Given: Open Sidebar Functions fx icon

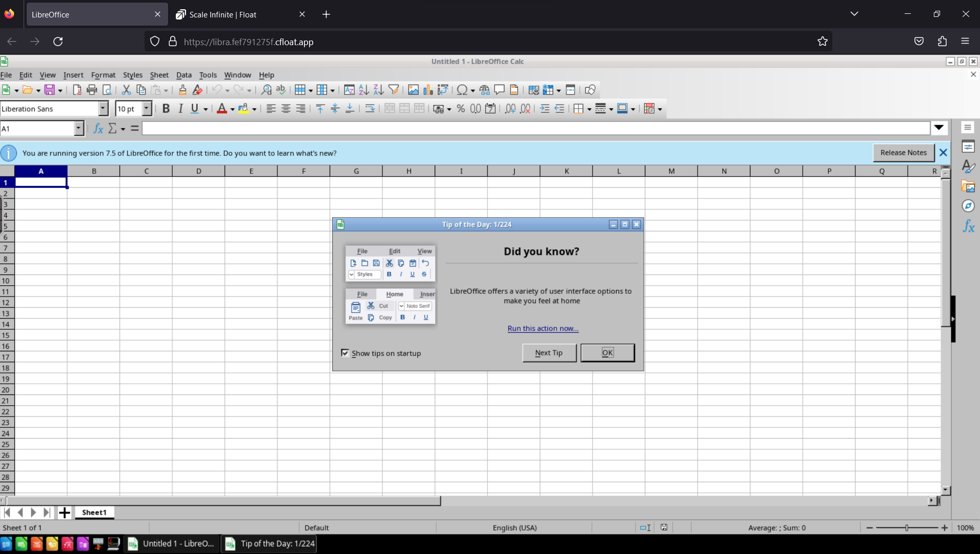Looking at the screenshot, I should tap(968, 226).
